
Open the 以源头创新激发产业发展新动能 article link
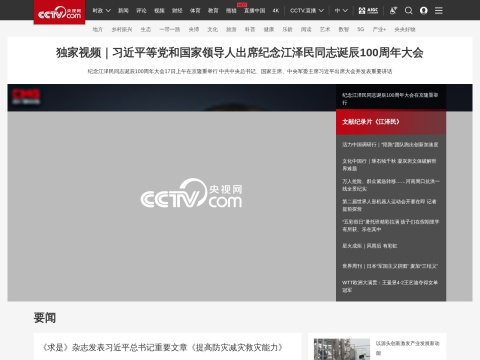coord(407,348)
